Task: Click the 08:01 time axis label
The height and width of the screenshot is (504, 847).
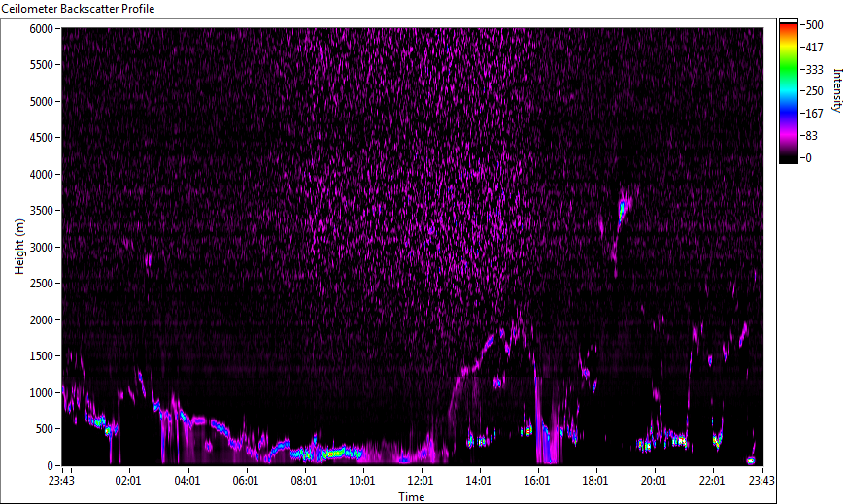Action: [x=304, y=481]
